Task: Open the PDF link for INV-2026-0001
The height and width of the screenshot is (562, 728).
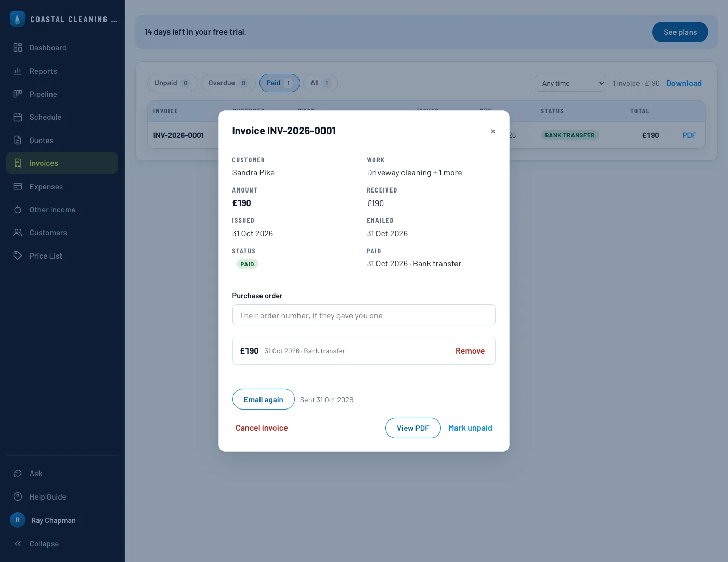Action: coord(689,135)
